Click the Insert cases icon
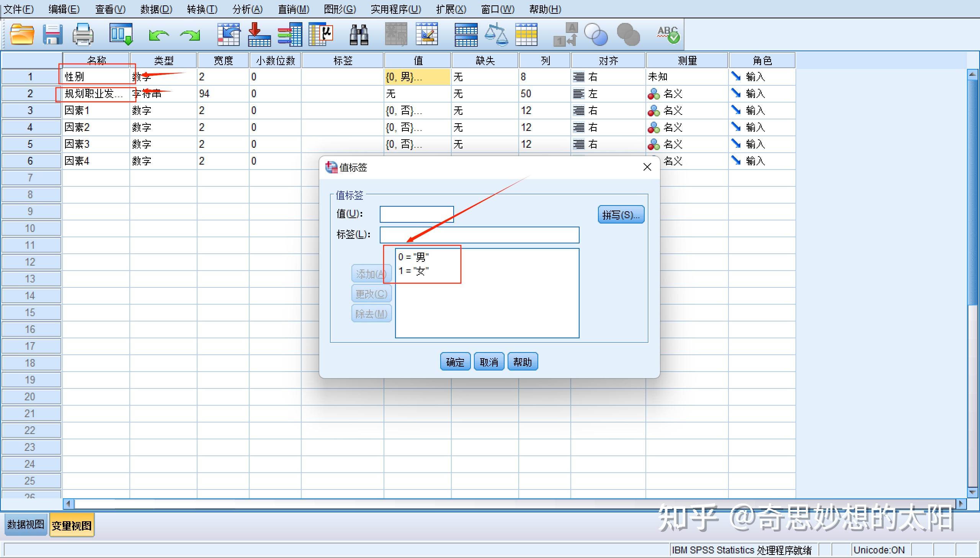This screenshot has width=980, height=558. [x=396, y=34]
